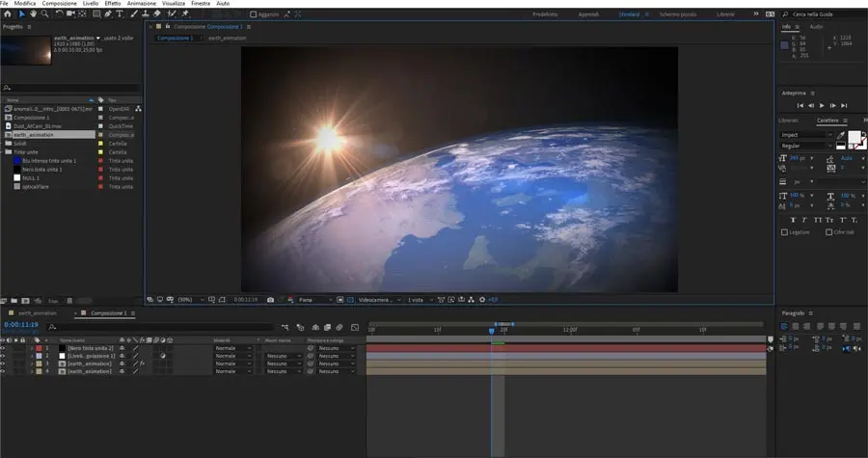
Task: Hide the Nero tinta unita 2 layer
Action: pos(2,348)
